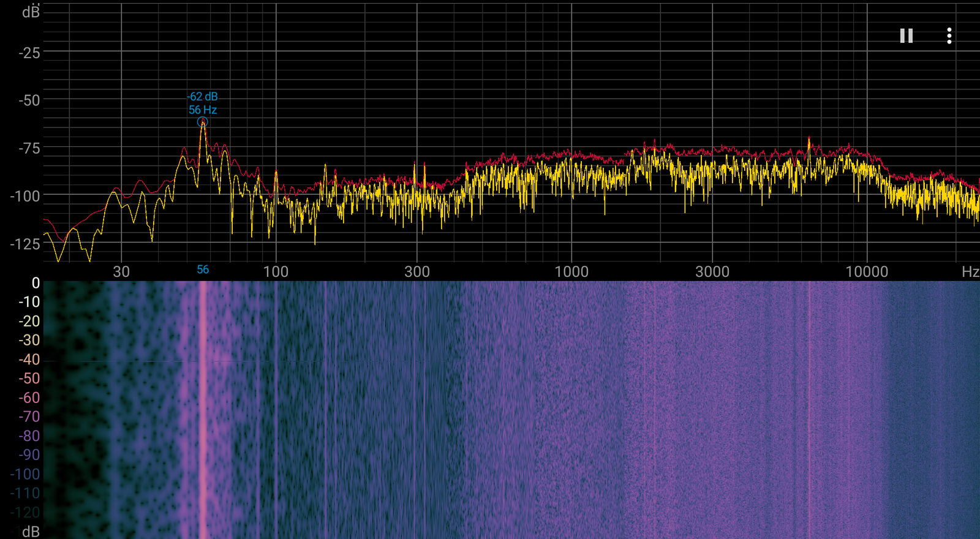Viewport: 980px width, 539px height.
Task: Click the bright pink 56 Hz line in spectrogram
Action: (x=203, y=410)
